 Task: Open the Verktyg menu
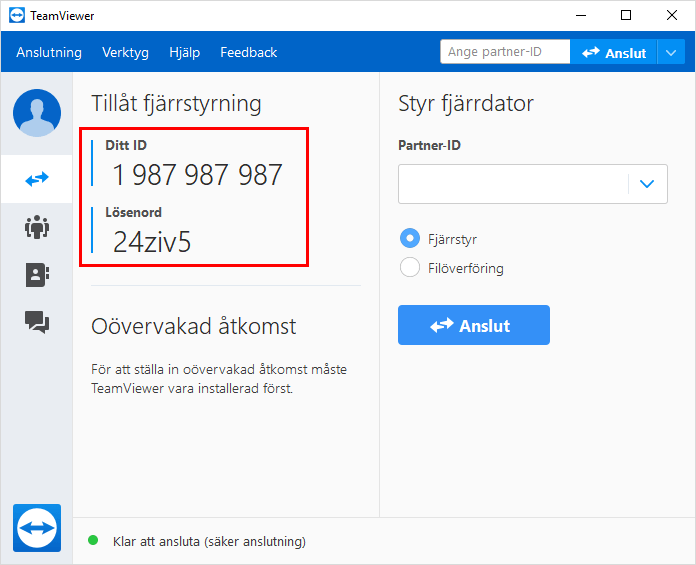click(x=125, y=52)
